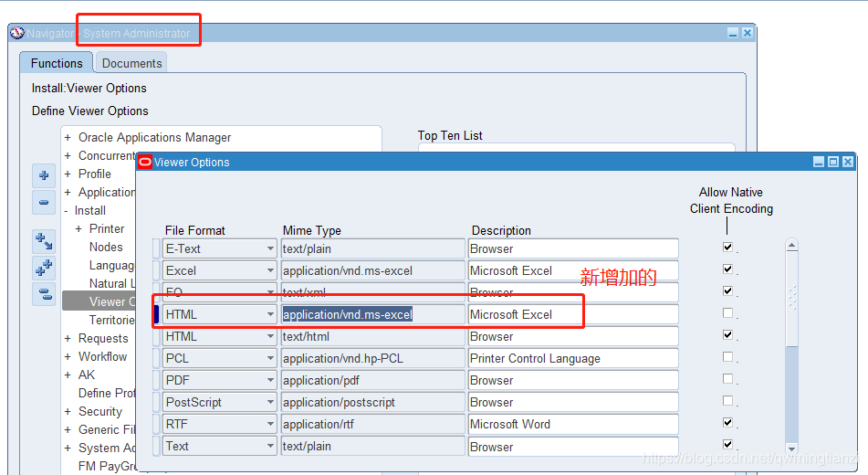Uncheck native encoding for the E-Text row

728,248
